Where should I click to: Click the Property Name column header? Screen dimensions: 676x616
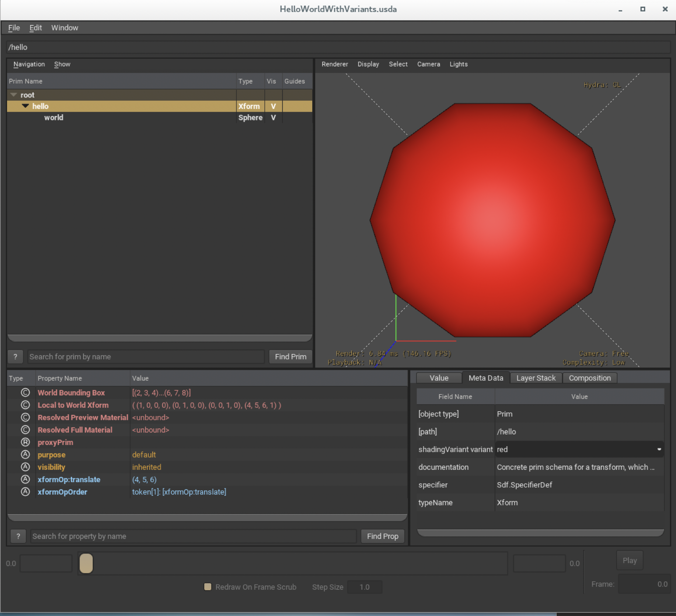[x=83, y=378]
